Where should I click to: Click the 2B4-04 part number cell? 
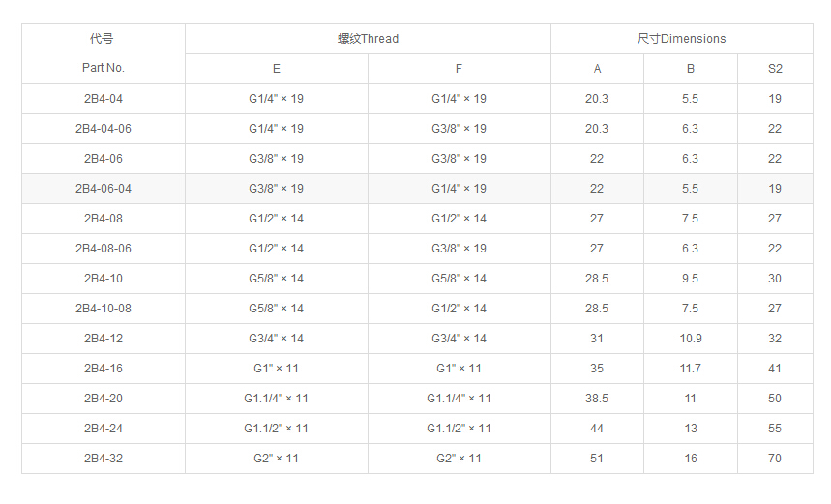(103, 99)
